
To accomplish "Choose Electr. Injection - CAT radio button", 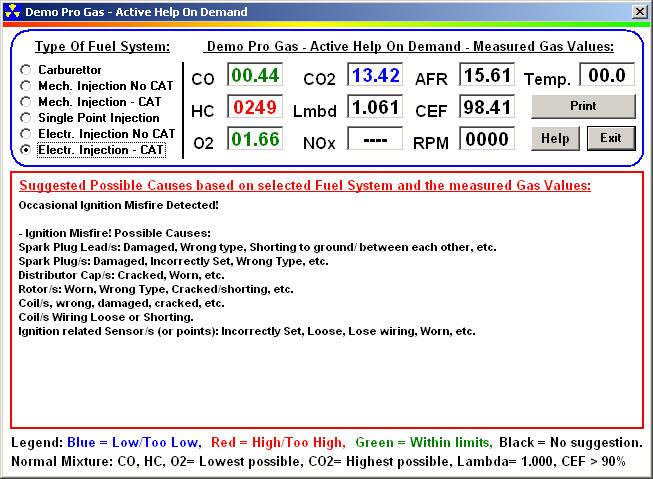I will coord(26,150).
